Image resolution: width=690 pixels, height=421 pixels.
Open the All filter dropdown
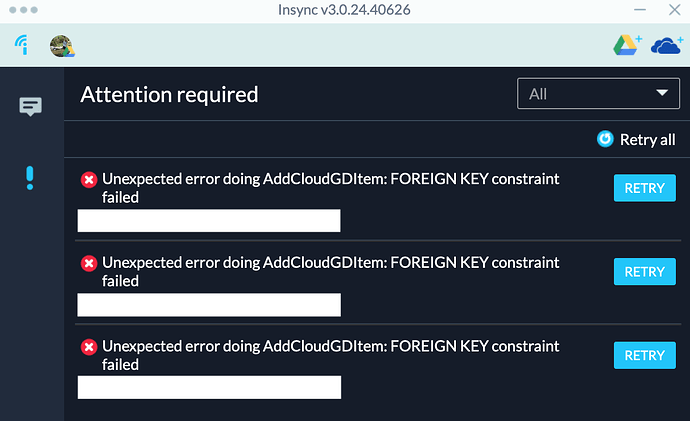coord(598,93)
